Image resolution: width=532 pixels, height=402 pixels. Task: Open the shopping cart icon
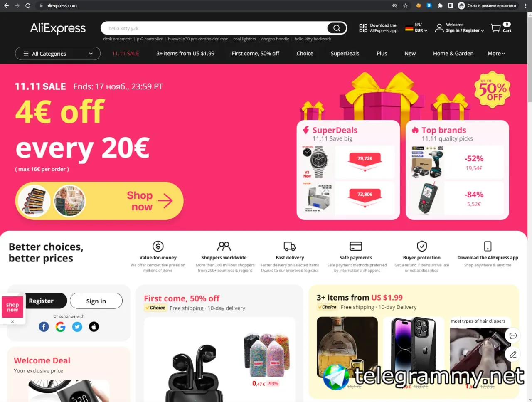tap(496, 28)
